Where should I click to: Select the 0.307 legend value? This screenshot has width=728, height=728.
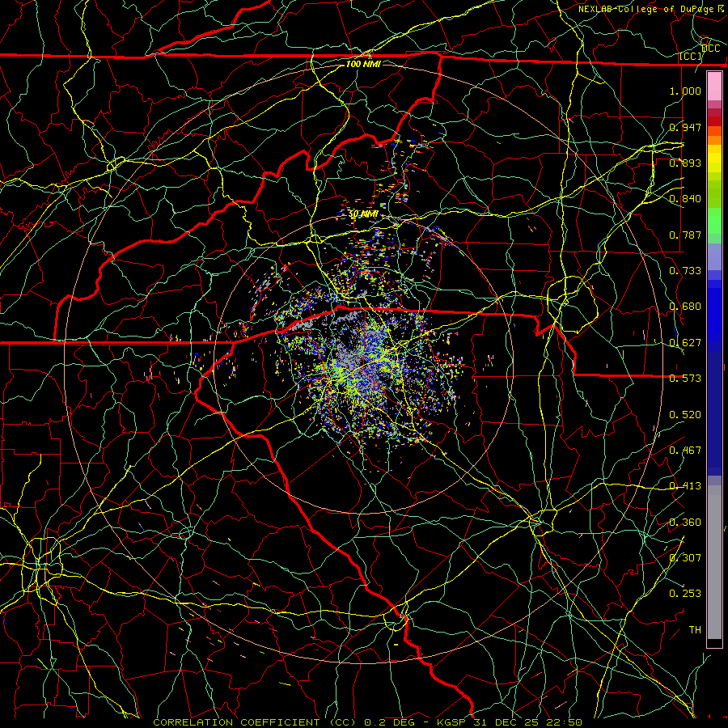click(685, 557)
